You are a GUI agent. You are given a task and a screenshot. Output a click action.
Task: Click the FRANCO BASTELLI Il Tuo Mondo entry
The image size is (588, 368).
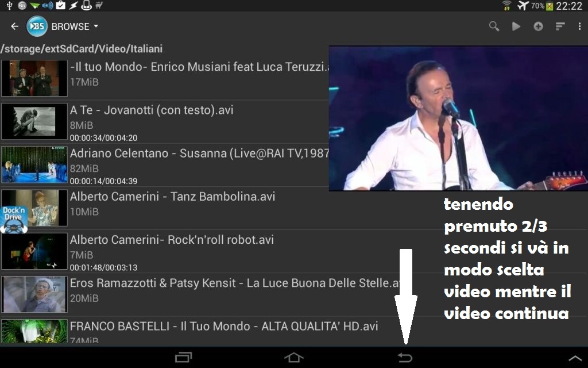[x=224, y=327]
